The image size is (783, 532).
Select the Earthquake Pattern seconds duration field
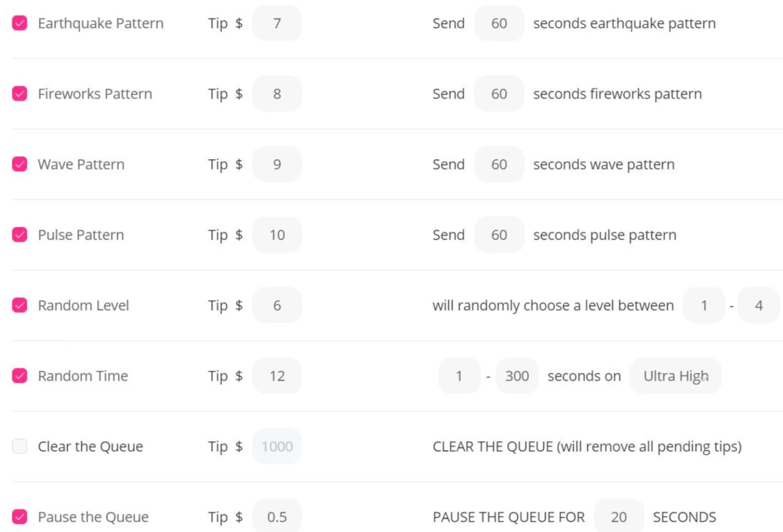pyautogui.click(x=499, y=23)
